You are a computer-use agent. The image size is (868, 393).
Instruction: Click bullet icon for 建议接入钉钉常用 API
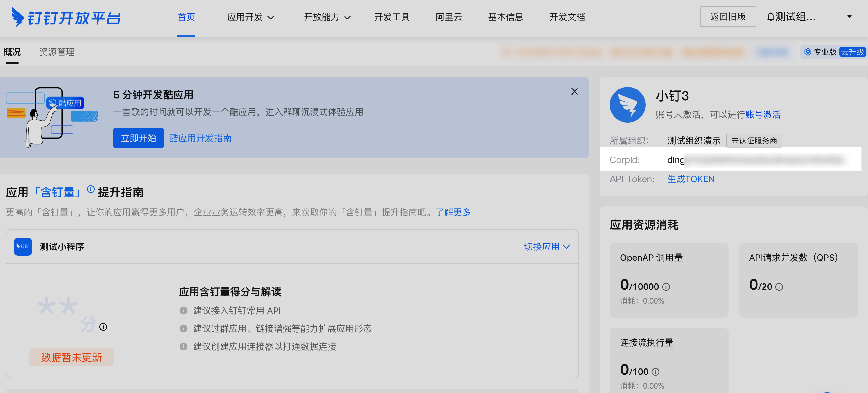pyautogui.click(x=183, y=311)
